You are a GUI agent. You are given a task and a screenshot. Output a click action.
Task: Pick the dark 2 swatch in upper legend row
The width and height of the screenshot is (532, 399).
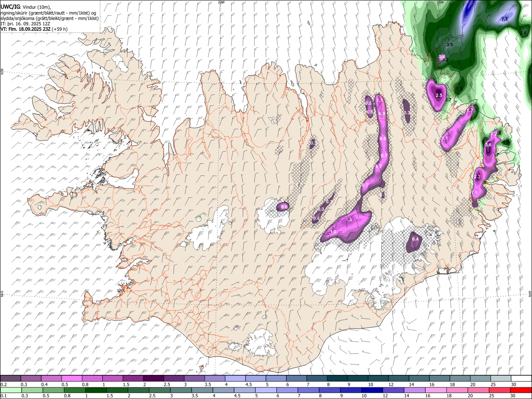153,378
